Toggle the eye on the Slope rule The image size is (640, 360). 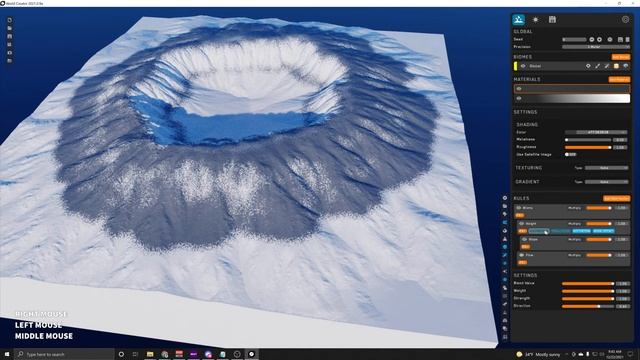pyautogui.click(x=524, y=239)
